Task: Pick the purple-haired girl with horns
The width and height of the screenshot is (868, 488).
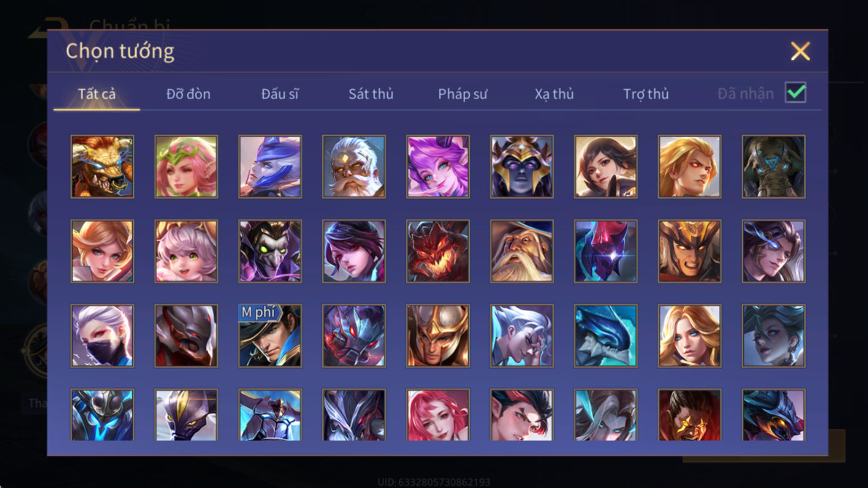Action: tap(438, 166)
